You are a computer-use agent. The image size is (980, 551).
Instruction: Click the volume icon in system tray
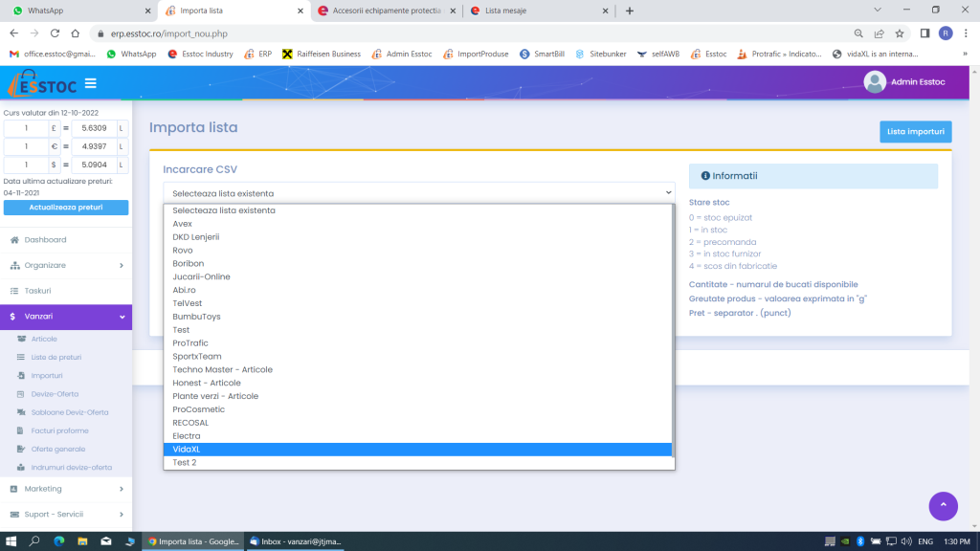906,541
